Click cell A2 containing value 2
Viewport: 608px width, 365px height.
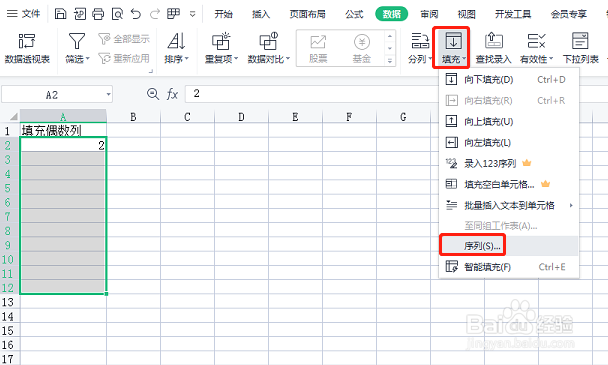pyautogui.click(x=63, y=145)
